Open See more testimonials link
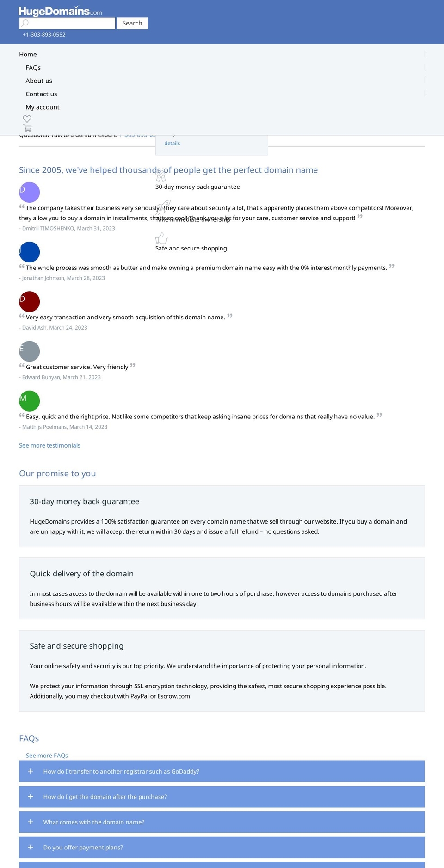Screen dimensions: 444x868 [x=49, y=445]
